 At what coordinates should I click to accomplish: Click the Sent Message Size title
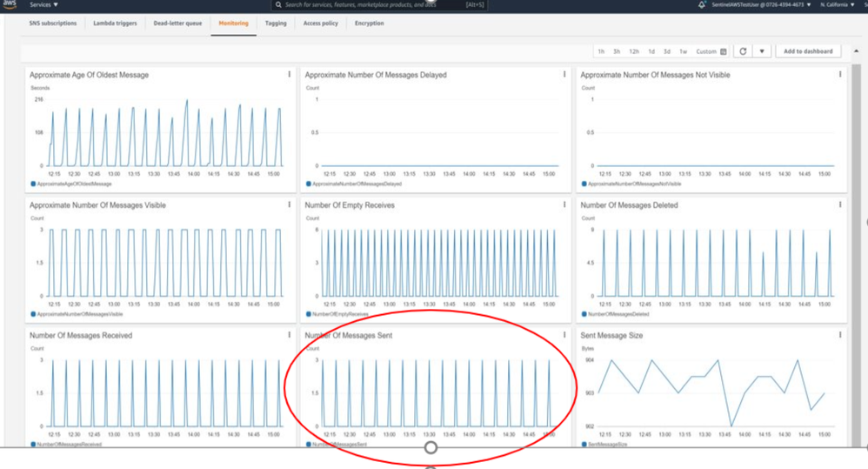pos(611,335)
